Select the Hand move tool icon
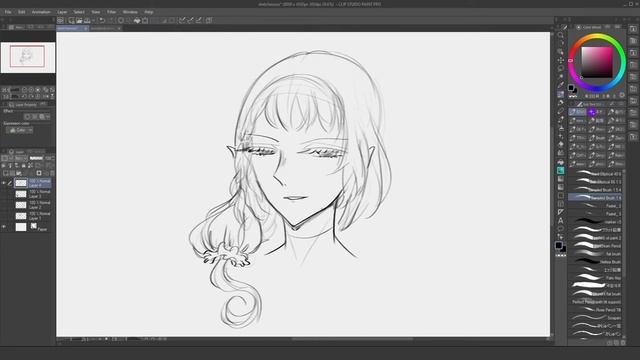 560,43
